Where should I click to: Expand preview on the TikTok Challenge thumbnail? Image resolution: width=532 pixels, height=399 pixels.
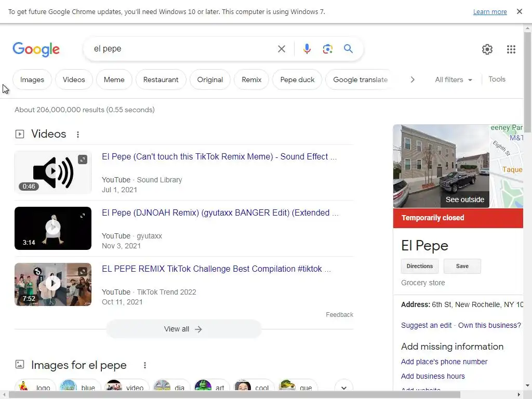(83, 271)
